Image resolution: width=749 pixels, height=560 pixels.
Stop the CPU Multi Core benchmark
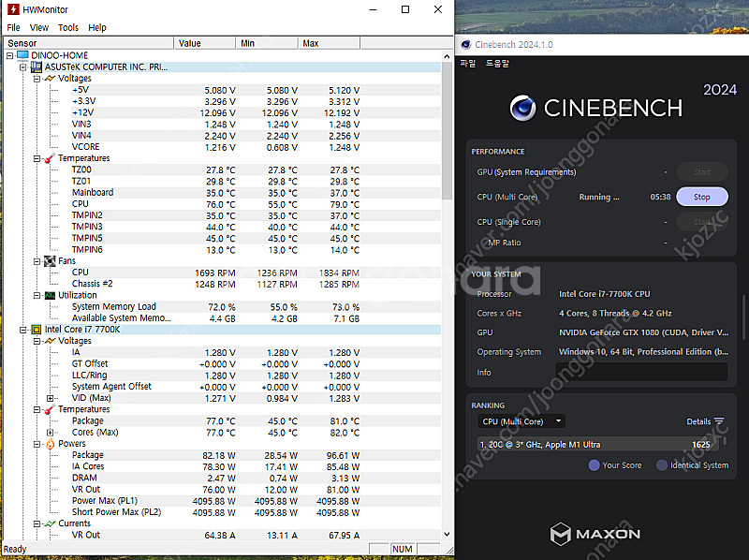click(x=701, y=197)
